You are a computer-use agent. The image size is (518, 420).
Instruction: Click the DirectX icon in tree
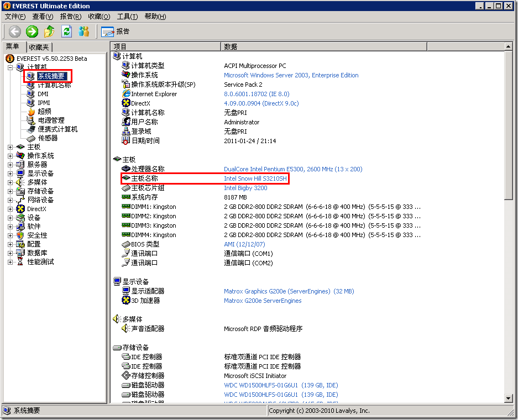pyautogui.click(x=20, y=209)
